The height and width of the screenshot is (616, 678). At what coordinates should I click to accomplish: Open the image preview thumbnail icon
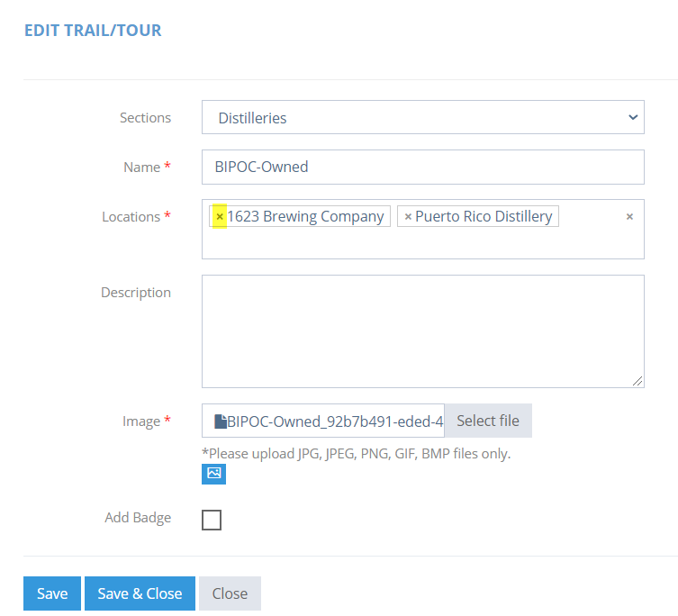213,474
